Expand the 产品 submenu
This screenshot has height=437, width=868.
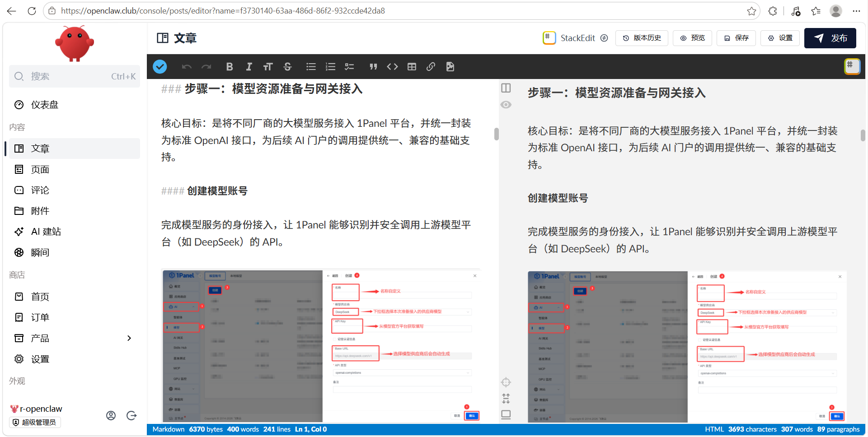click(x=129, y=338)
